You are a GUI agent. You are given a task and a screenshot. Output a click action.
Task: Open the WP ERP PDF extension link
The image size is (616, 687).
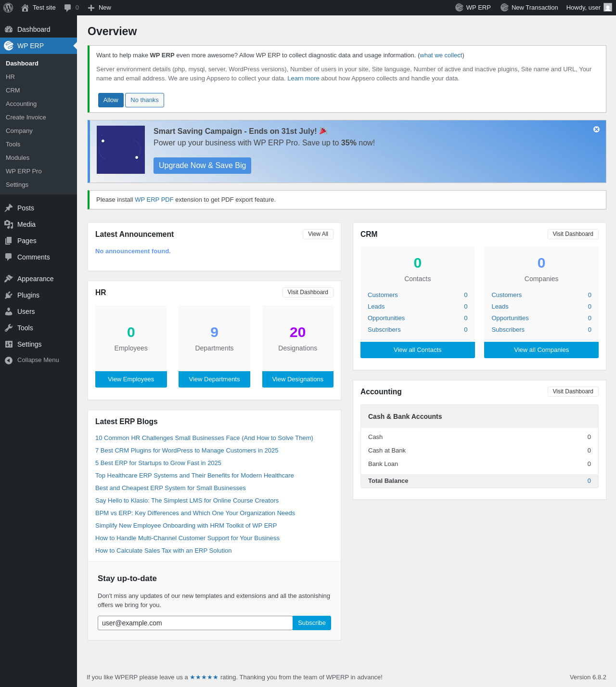(154, 200)
